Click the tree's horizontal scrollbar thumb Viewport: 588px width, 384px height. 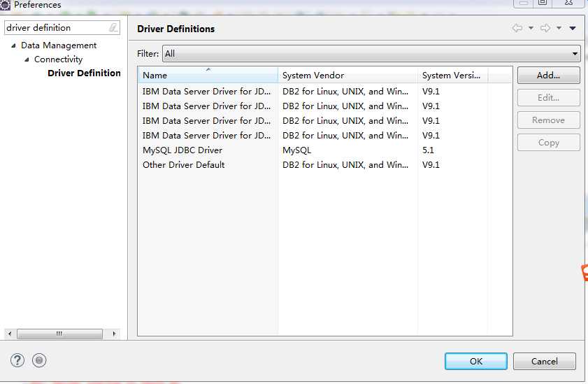click(x=59, y=334)
